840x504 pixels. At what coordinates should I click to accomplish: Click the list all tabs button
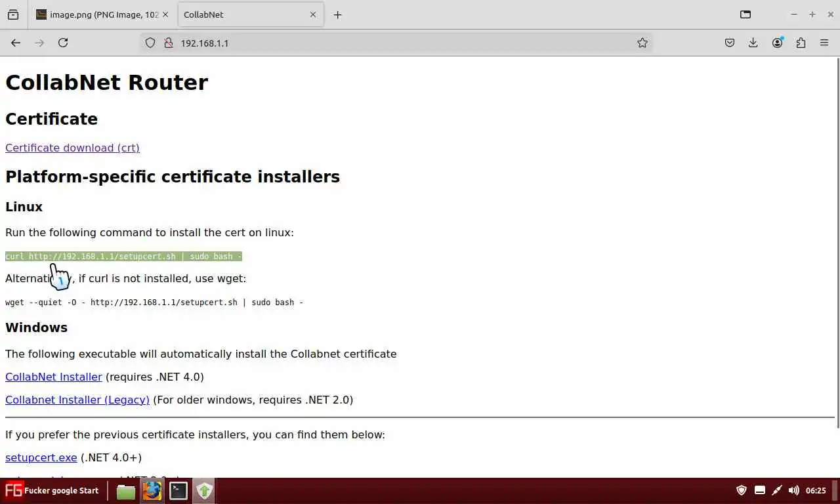click(x=745, y=14)
